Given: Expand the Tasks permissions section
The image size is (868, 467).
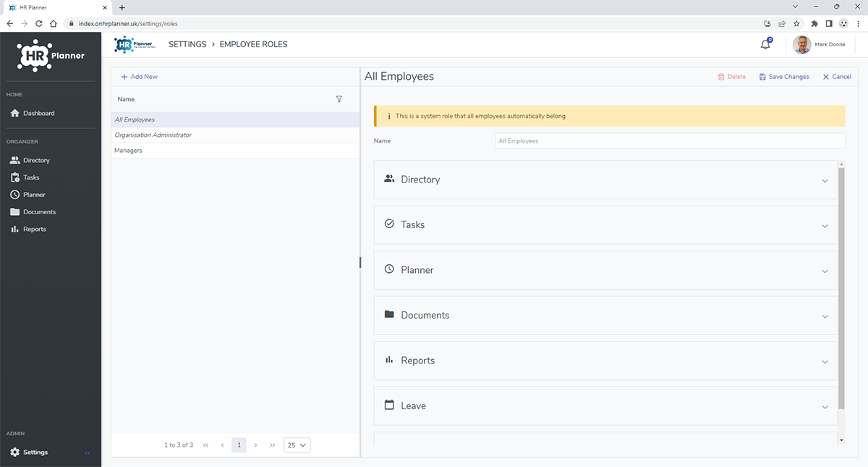Looking at the screenshot, I should point(605,225).
